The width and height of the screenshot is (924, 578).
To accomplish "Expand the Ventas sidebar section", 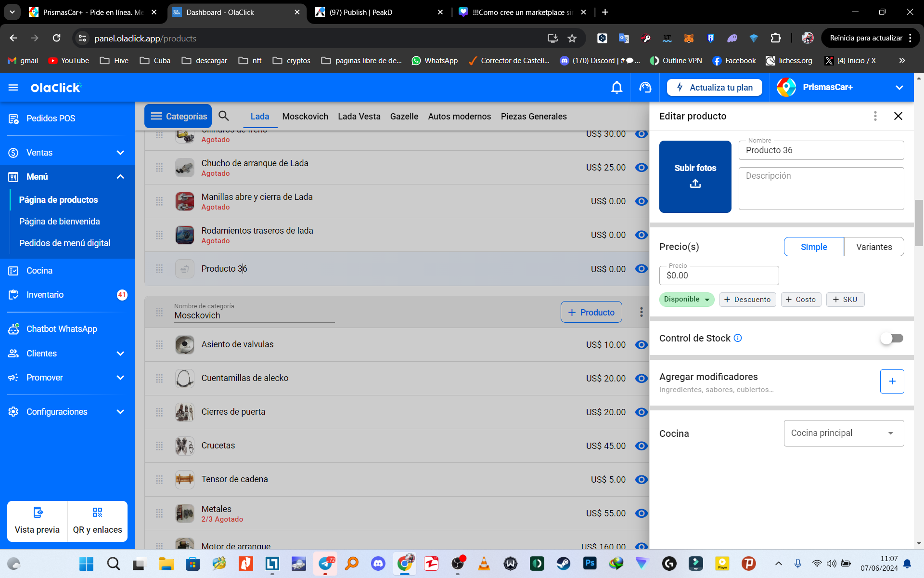I will pyautogui.click(x=120, y=153).
